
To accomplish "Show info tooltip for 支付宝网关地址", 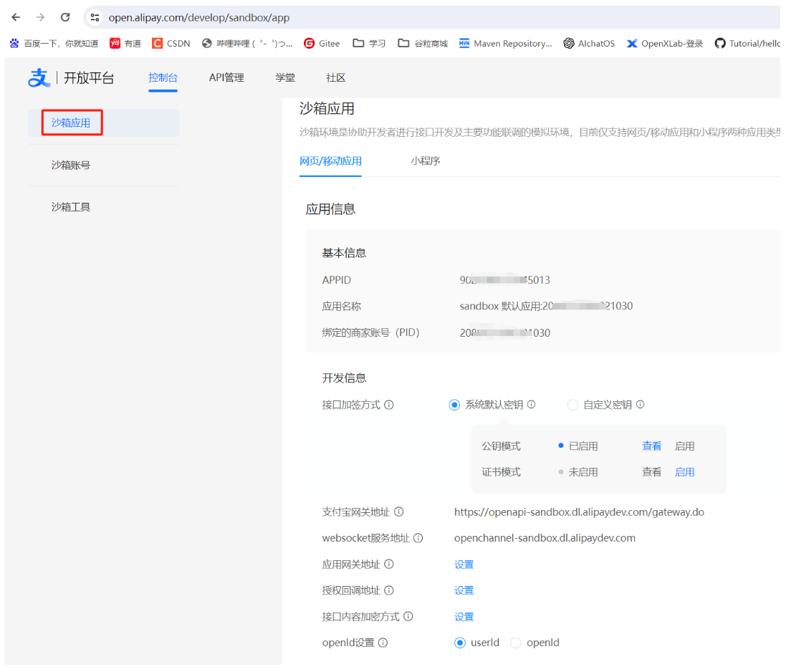I will pos(399,512).
